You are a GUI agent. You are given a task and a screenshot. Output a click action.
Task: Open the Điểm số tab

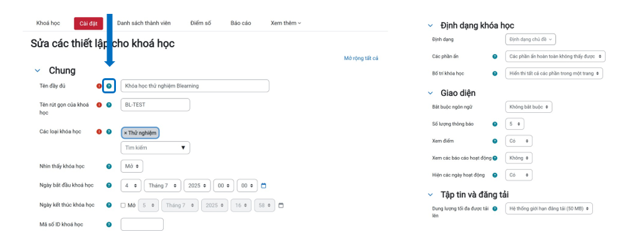pos(201,23)
